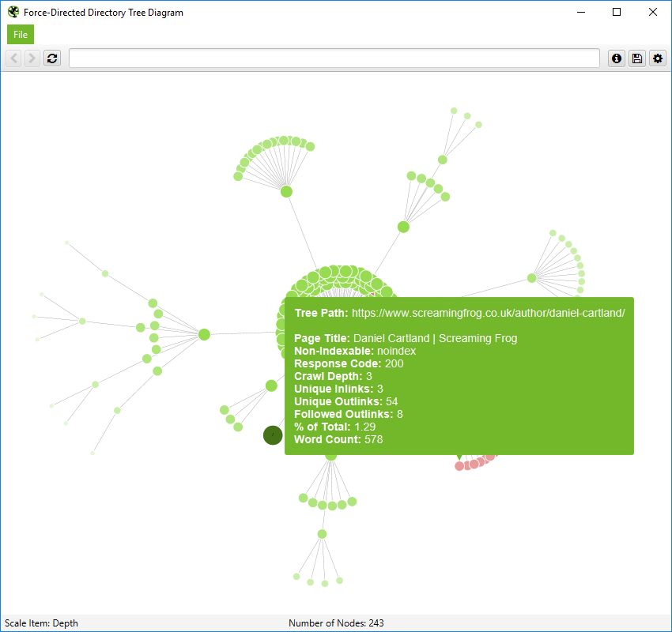
Task: Click the Tree Path URL in tooltip
Action: pos(488,313)
